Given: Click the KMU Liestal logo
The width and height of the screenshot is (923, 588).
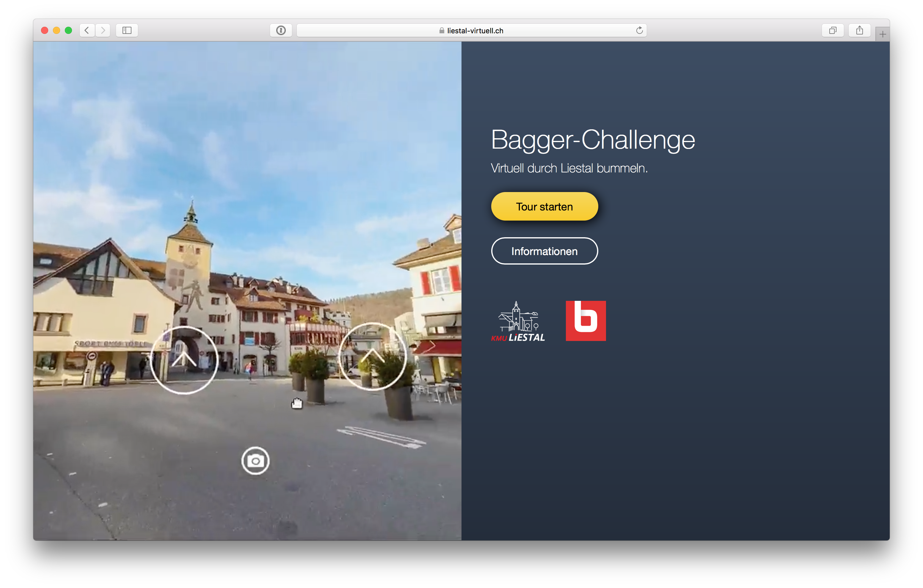Looking at the screenshot, I should (x=518, y=322).
